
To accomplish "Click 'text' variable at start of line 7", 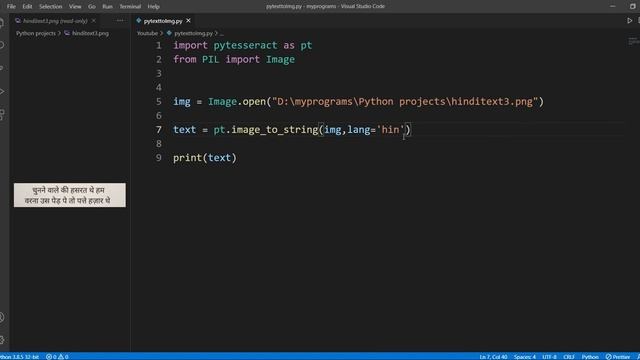I will pyautogui.click(x=184, y=130).
